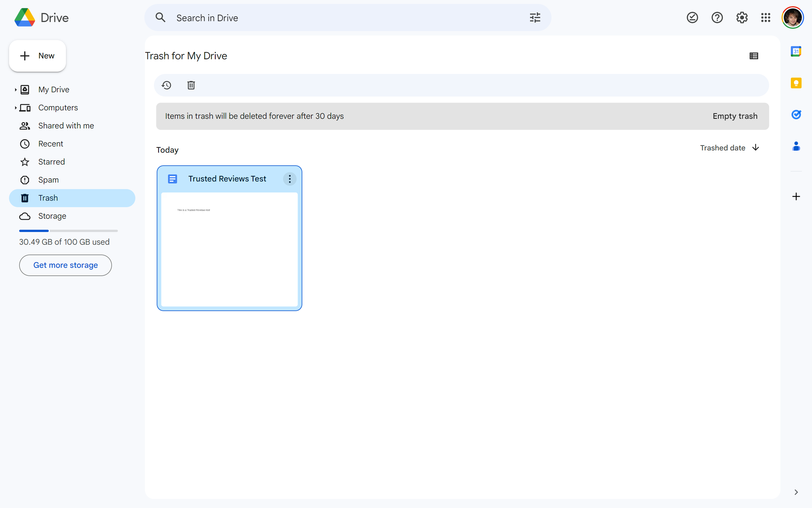Click Empty trash
Image resolution: width=812 pixels, height=508 pixels.
point(735,116)
